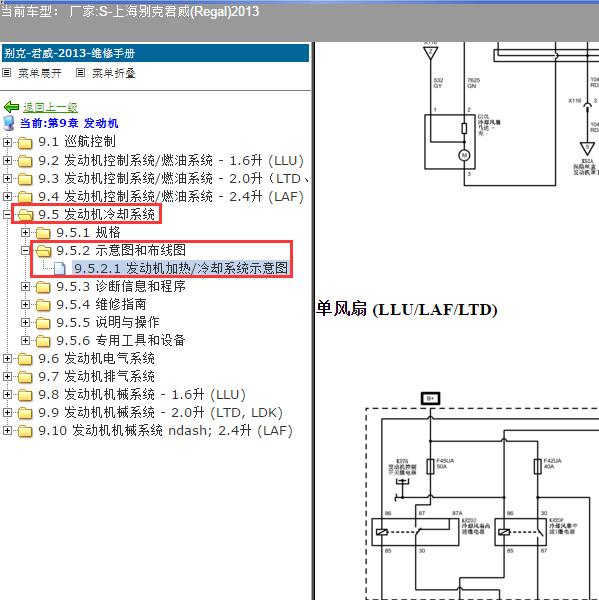Select 9.7 发动机排气系统 item

(96, 376)
